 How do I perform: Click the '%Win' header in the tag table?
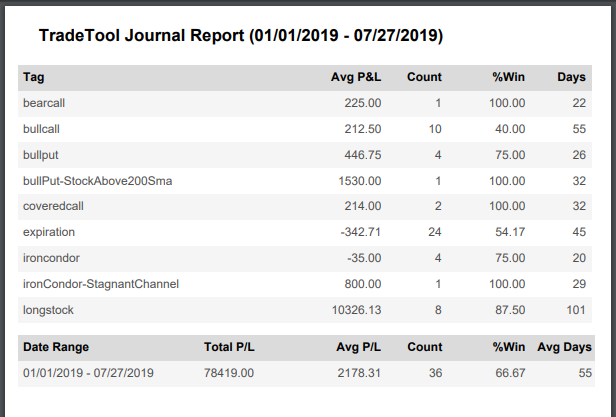click(x=508, y=77)
